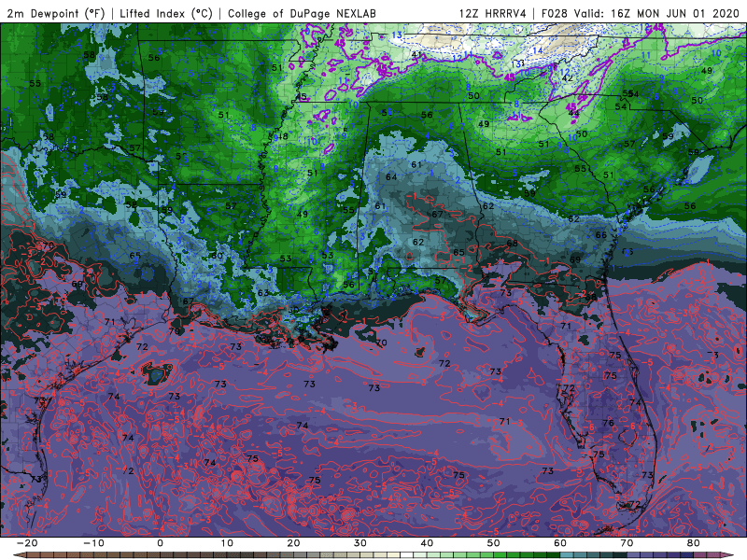Click the dewpoint value 48 near the Mississippi River
This screenshot has width=747, height=560.
pos(283,136)
